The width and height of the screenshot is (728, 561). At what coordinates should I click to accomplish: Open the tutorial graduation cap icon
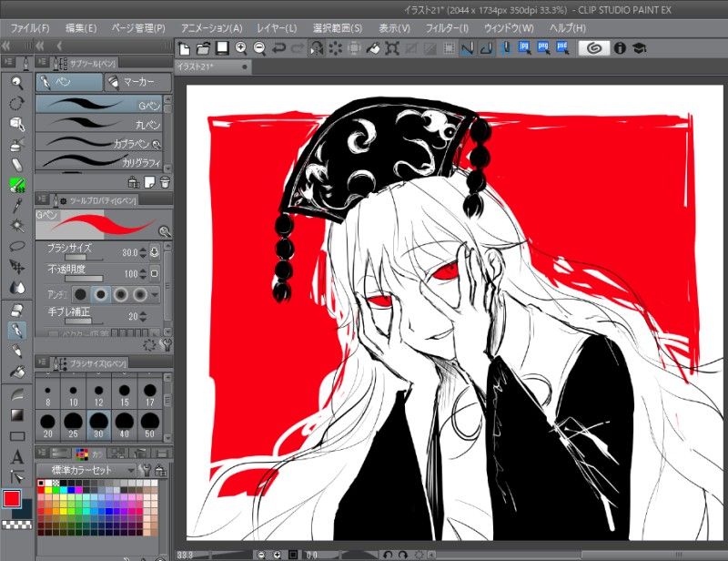coord(640,48)
